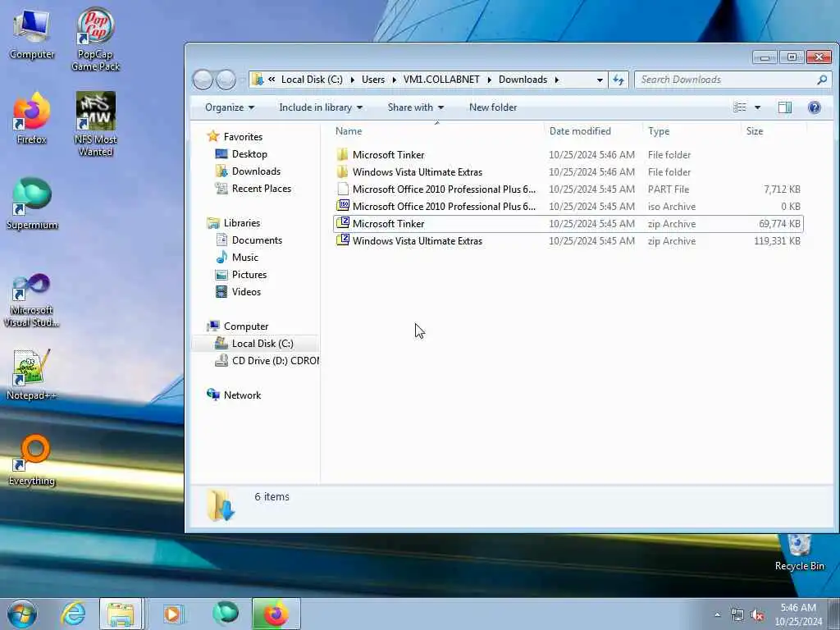Show hidden tray icons arrow
The width and height of the screenshot is (840, 630).
[x=717, y=615]
